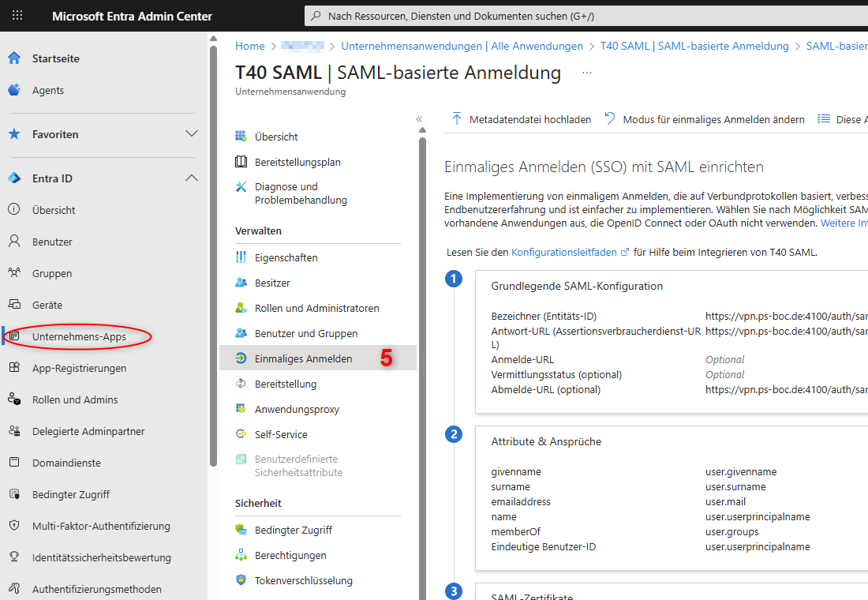The width and height of the screenshot is (868, 600).
Task: Click the Geräte devices icon
Action: [14, 304]
